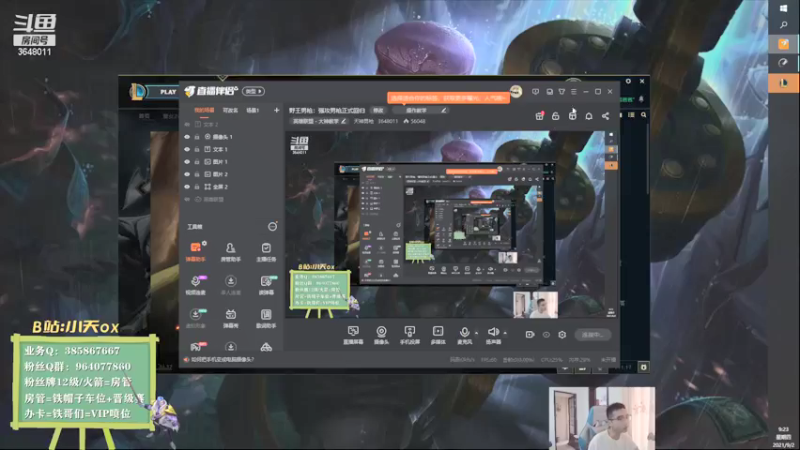The width and height of the screenshot is (800, 450).
Task: Add a 多媒体 multimedia source
Action: coord(438,335)
